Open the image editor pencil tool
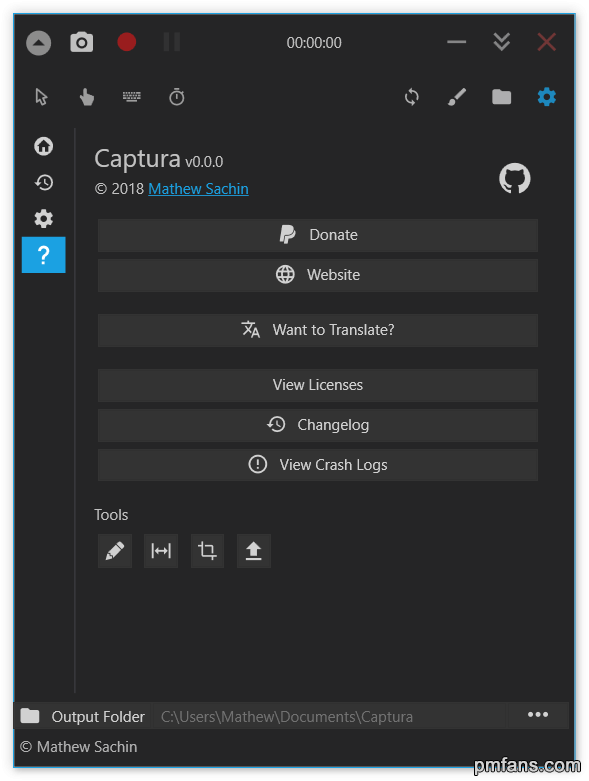This screenshot has width=589, height=781. 115,551
